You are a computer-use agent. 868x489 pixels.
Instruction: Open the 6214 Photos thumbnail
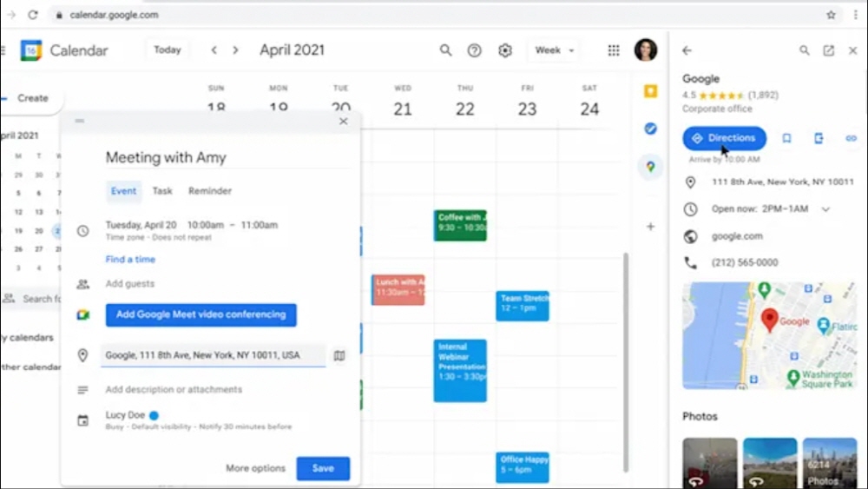pos(830,463)
